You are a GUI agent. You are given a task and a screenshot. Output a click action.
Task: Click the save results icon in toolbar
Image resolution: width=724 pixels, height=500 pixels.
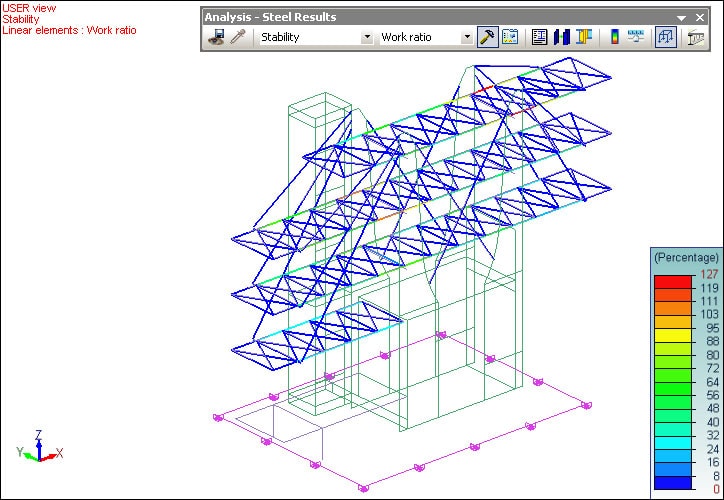pos(216,37)
